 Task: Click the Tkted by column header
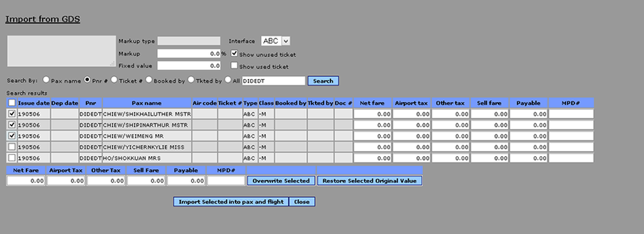pos(320,104)
